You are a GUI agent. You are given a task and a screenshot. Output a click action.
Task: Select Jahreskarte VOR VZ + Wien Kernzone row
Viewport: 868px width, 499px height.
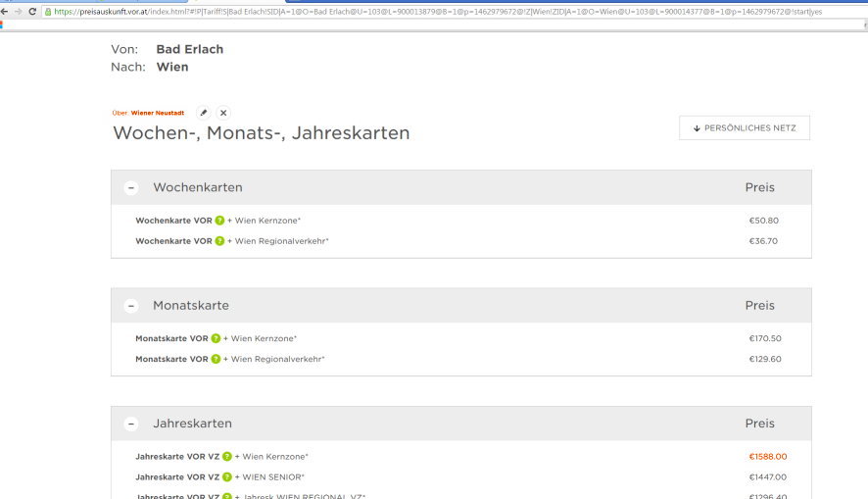pos(461,457)
